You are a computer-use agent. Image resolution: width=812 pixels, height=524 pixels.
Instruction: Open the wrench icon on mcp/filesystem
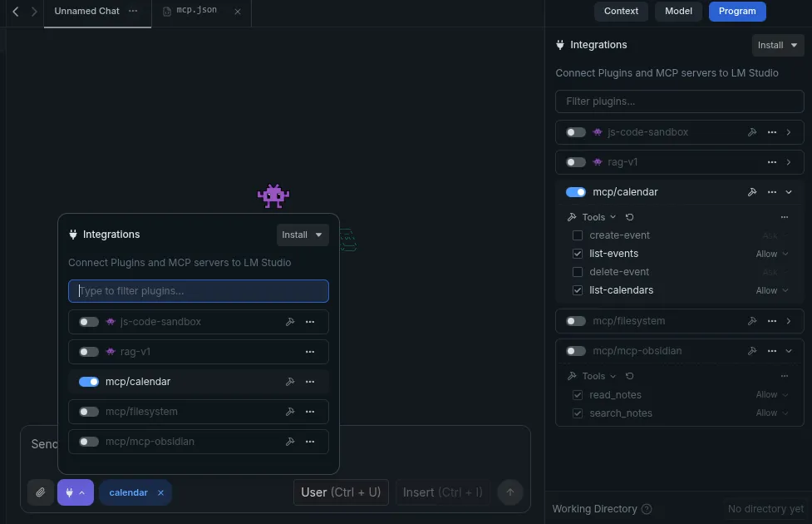point(751,321)
